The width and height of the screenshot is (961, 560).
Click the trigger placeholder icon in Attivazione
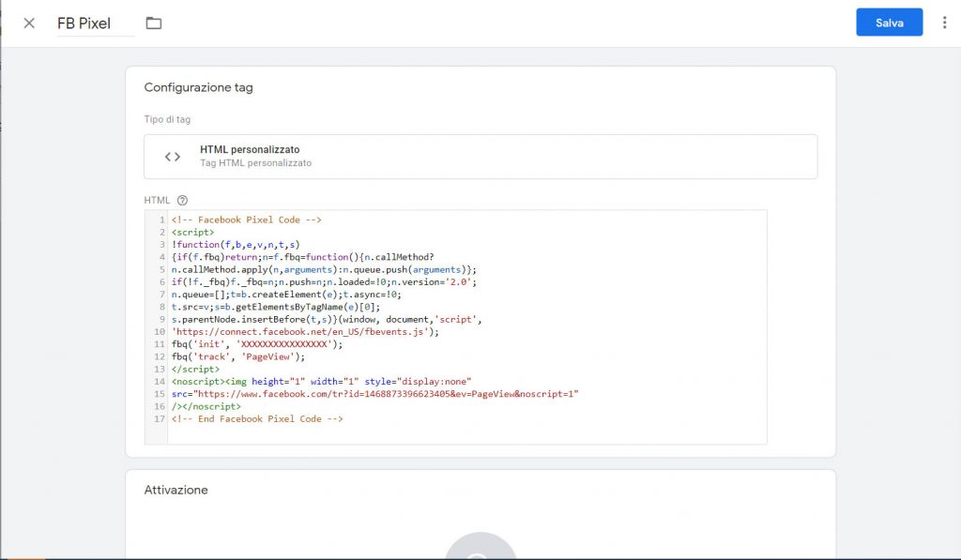[x=480, y=546]
